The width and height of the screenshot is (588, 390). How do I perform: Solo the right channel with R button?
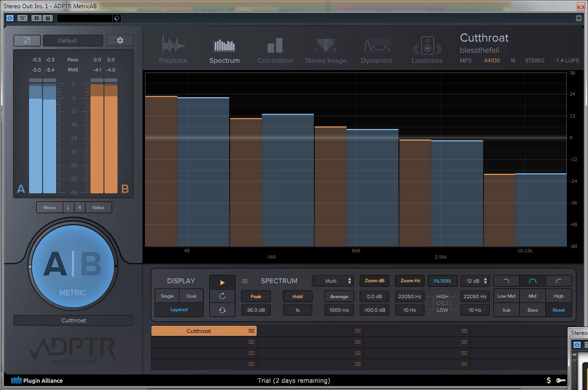coord(80,207)
